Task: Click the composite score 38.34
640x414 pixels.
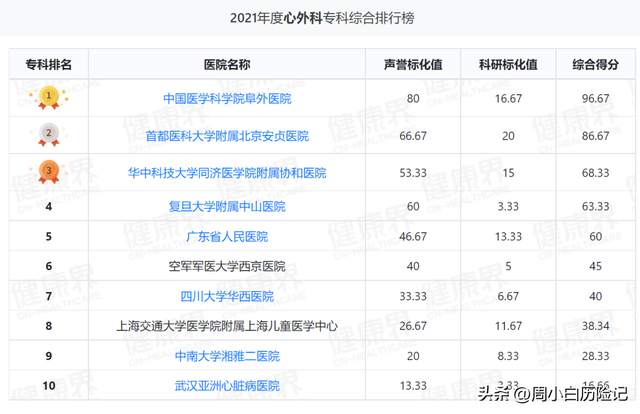Action: coord(596,326)
